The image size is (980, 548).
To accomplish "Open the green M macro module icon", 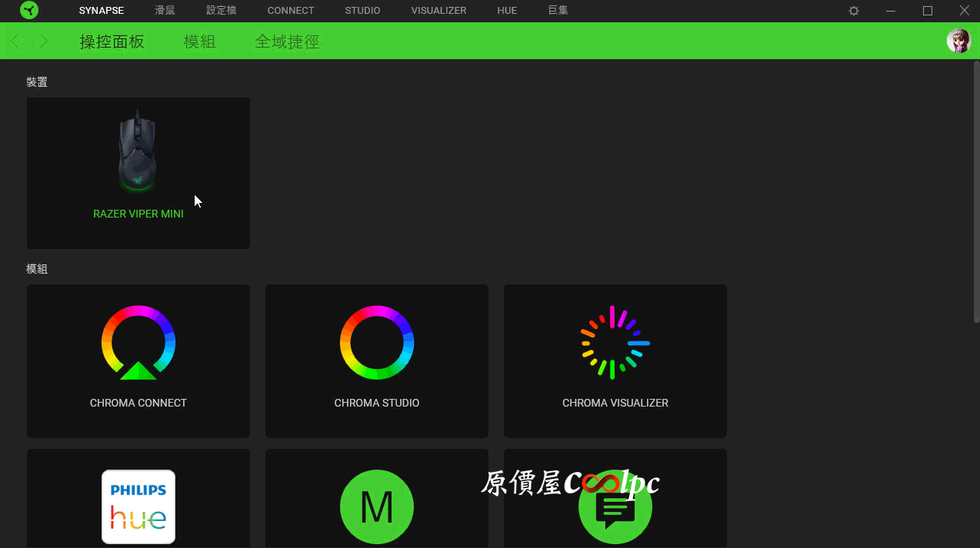I will click(x=377, y=506).
